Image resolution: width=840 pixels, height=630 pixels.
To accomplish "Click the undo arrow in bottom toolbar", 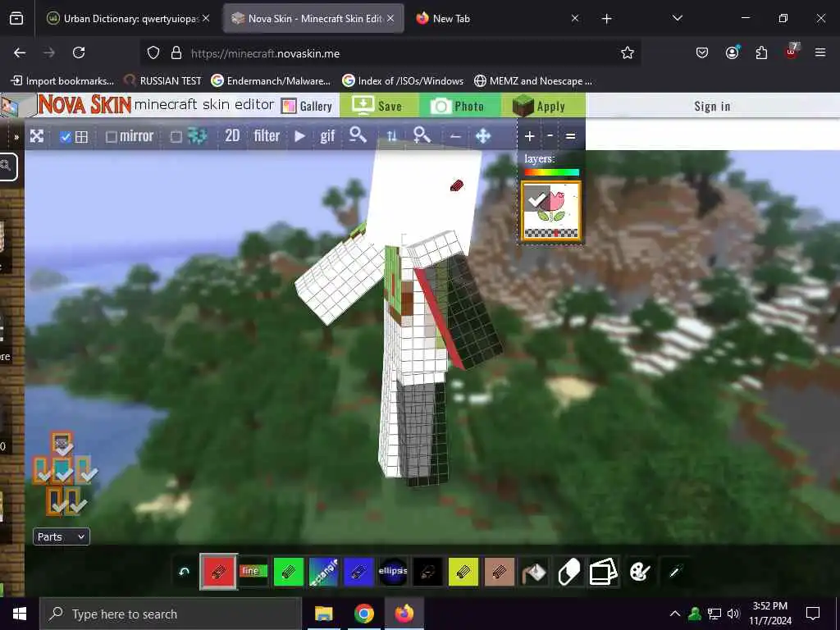I will pyautogui.click(x=185, y=572).
